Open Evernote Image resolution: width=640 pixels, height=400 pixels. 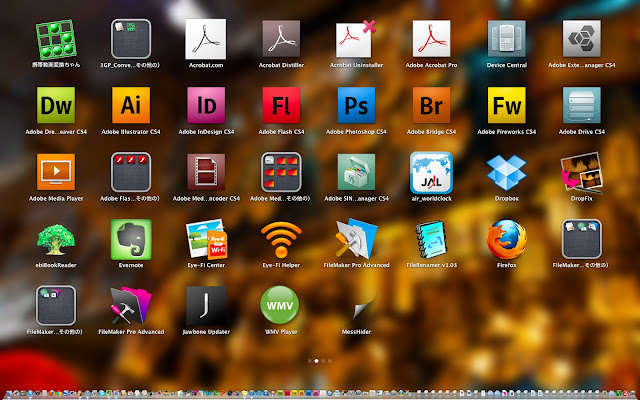pos(131,240)
